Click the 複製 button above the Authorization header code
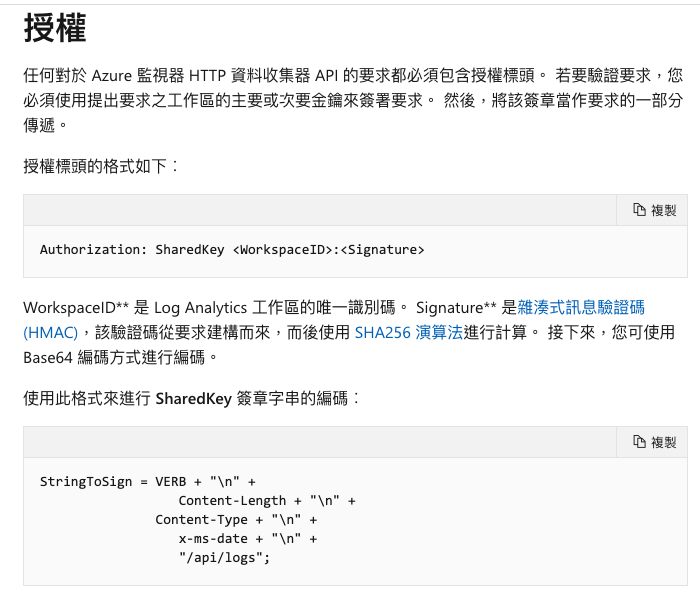Screen dimensions: 700x591 652,210
